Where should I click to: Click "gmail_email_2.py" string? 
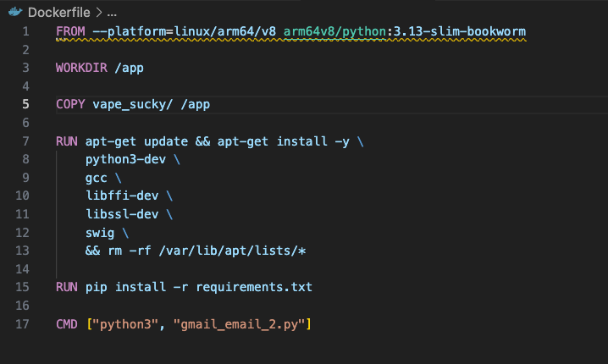[240, 324]
